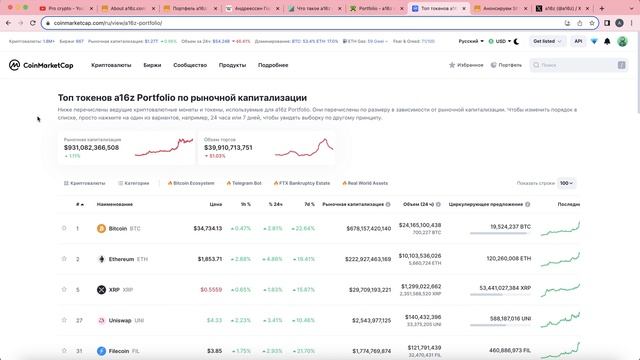
Task: Click the trading volume chart
Action: (304, 147)
